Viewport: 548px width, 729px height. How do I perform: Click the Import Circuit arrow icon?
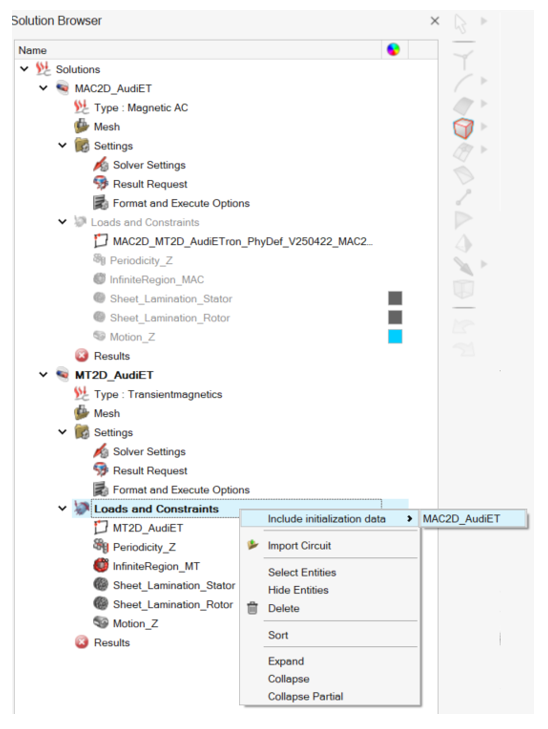tap(253, 545)
